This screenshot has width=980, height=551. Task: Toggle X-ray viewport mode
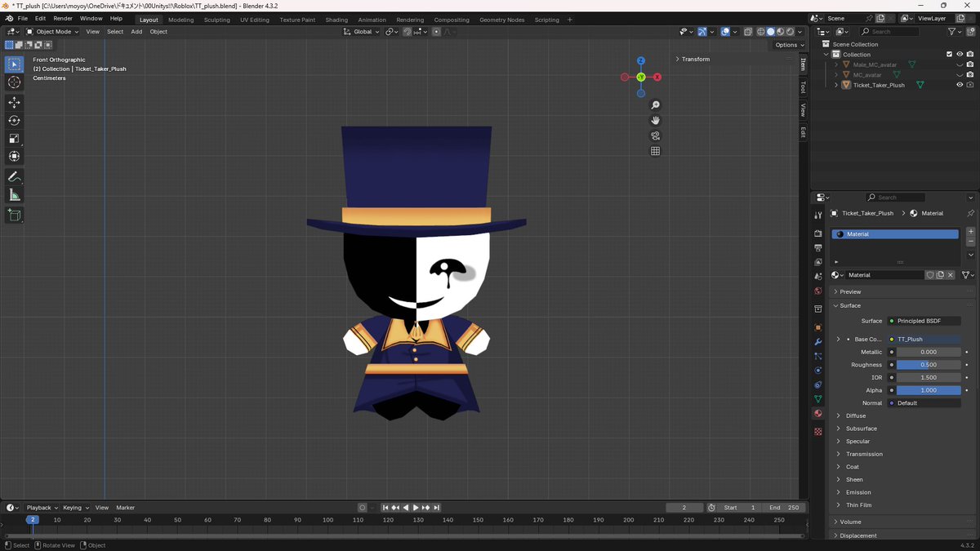(747, 32)
